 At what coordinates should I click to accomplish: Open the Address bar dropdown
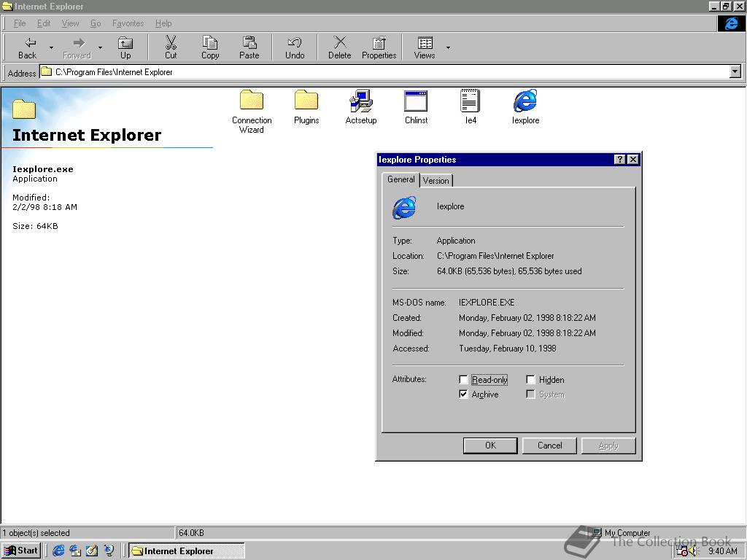735,72
